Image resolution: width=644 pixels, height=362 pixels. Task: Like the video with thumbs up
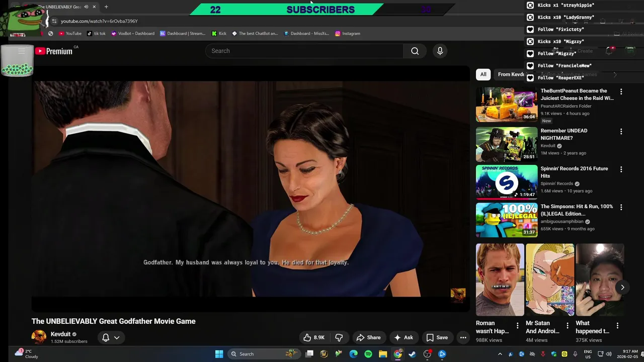click(314, 337)
